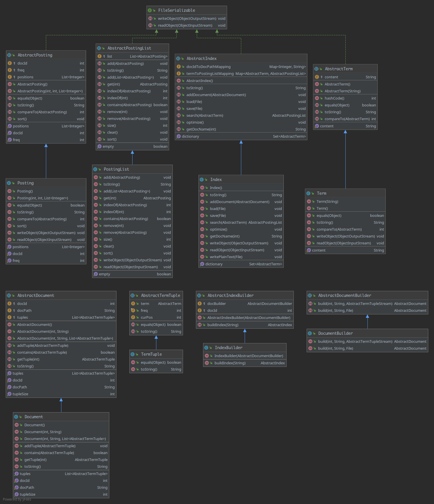Screen dimensions: 434x504
Task: Click the FileSerializable interface icon
Action: [150, 10]
